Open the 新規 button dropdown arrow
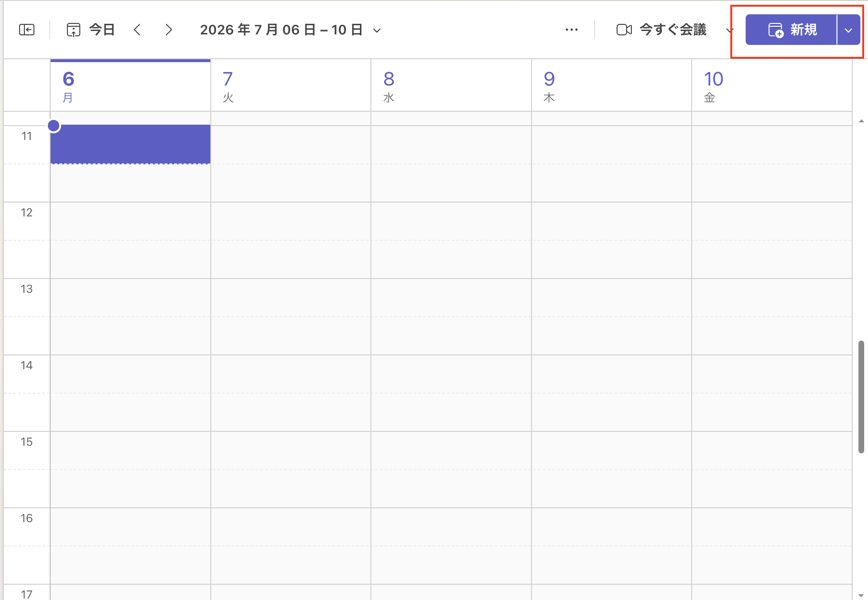Viewport: 868px width, 600px height. tap(848, 30)
